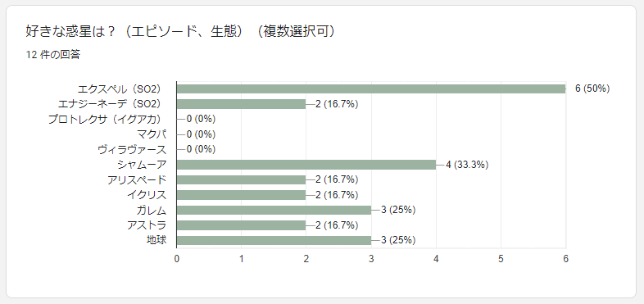Click the アリスペード bar

[x=242, y=180]
